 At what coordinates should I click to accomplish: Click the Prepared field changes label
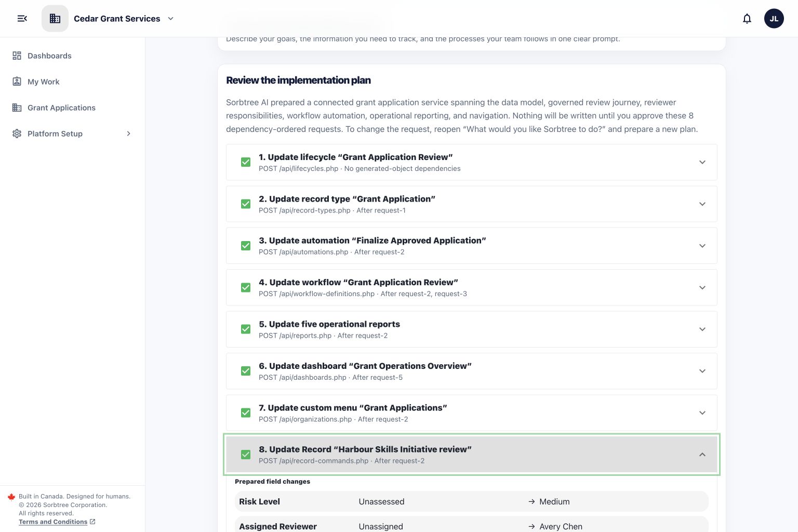[272, 482]
